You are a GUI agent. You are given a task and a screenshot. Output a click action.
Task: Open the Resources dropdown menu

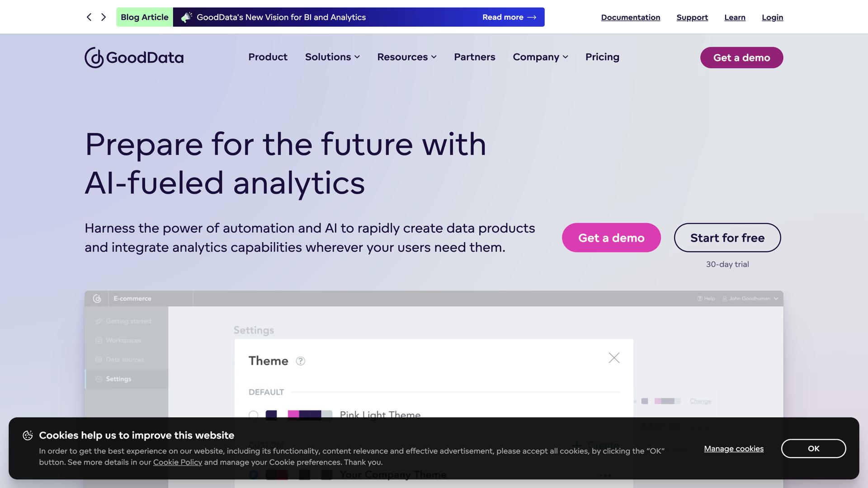(x=407, y=57)
